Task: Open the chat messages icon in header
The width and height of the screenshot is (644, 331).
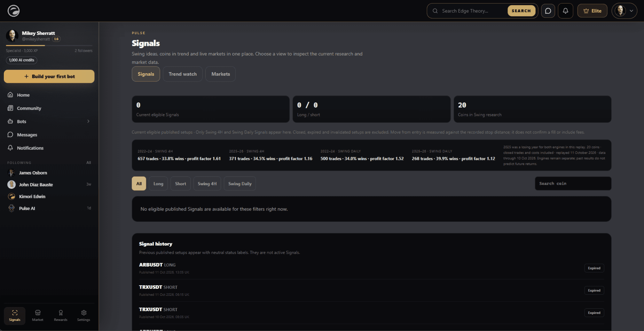Action: pos(548,11)
